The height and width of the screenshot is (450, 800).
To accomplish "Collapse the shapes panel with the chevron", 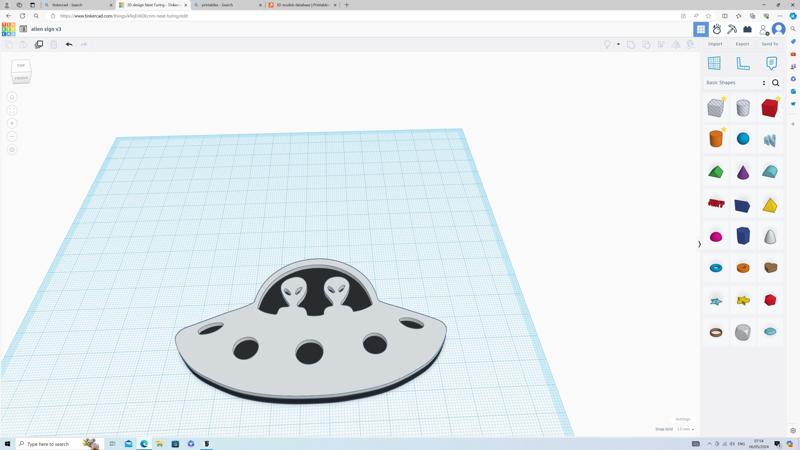I will (x=699, y=244).
